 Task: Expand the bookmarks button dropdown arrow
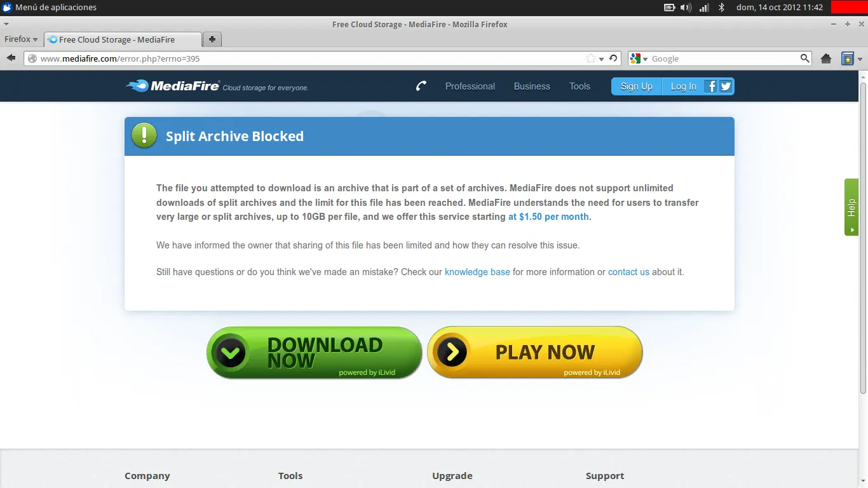click(x=860, y=59)
